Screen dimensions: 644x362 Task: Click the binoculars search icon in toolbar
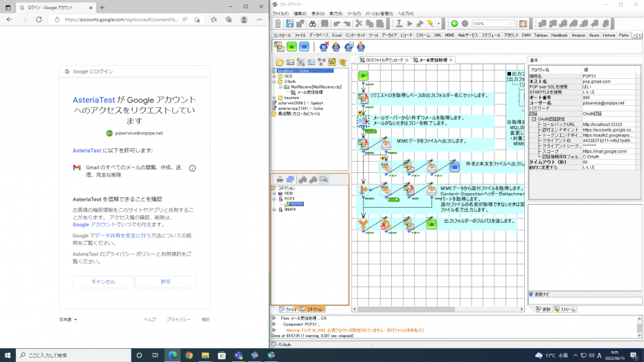click(312, 24)
